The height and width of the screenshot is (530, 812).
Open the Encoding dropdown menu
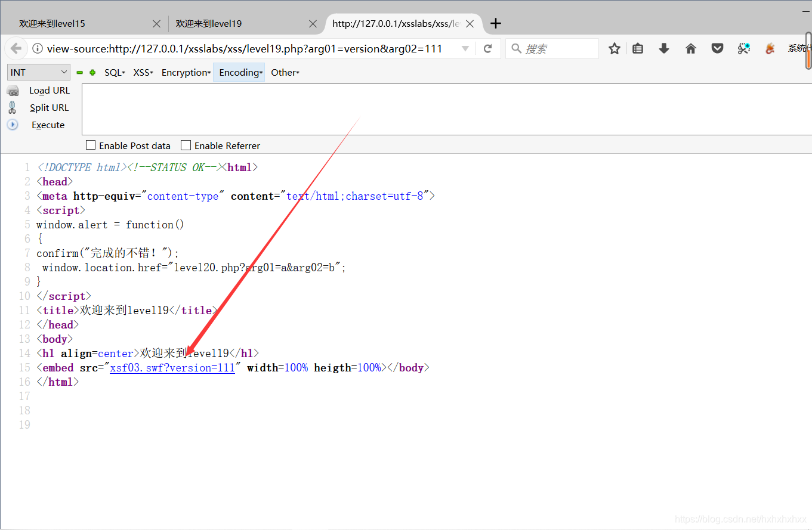click(239, 73)
